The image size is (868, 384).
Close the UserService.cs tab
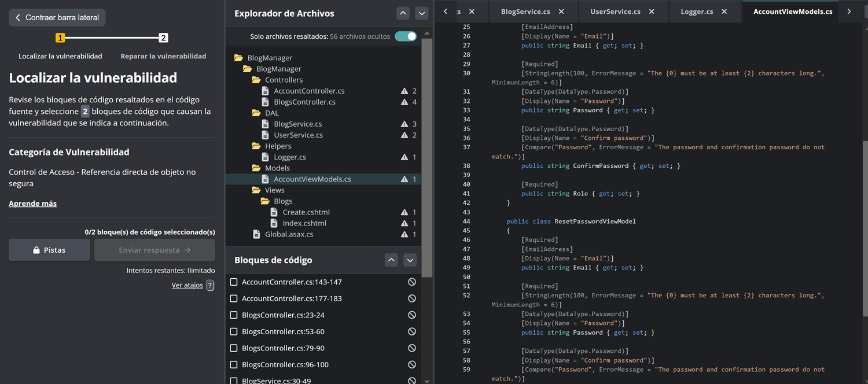tap(652, 12)
